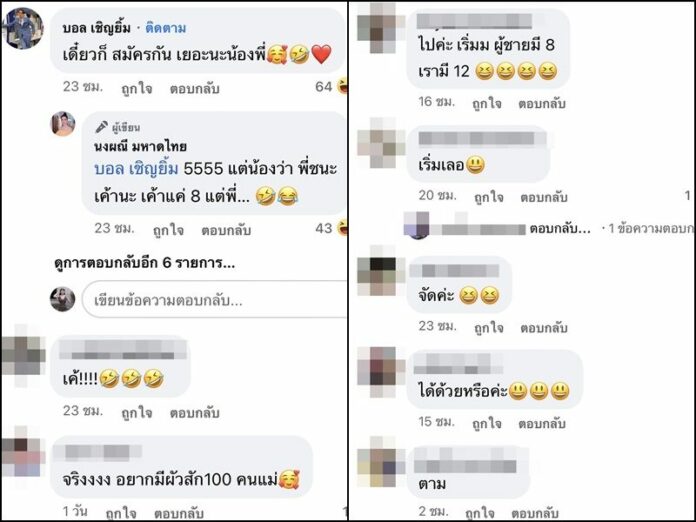Image resolution: width=696 pixels, height=522 pixels.
Task: Like the เริ่มเลอ comment
Action: pos(489,197)
